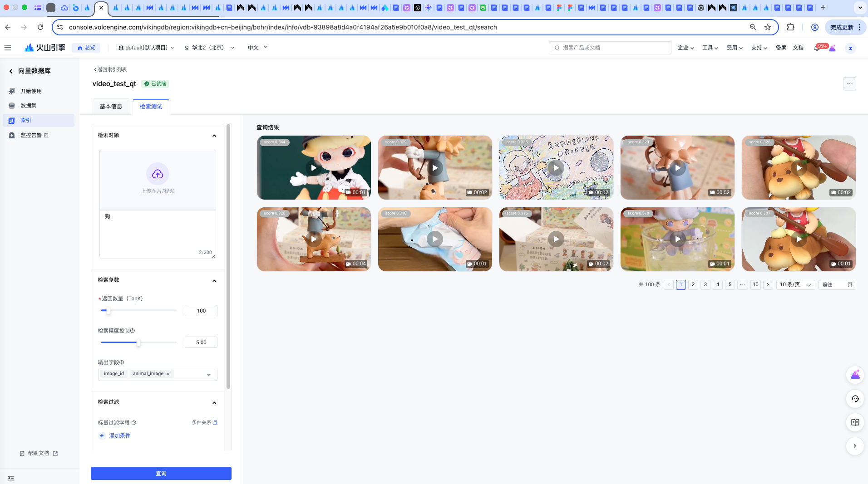Click the upload image/video cloud icon

click(158, 174)
